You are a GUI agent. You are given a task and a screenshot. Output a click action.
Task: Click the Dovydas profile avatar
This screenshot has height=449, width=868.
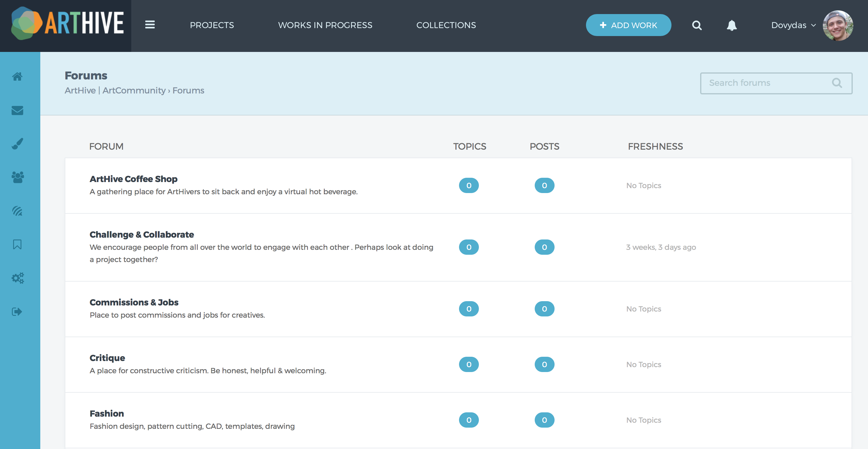pyautogui.click(x=838, y=25)
